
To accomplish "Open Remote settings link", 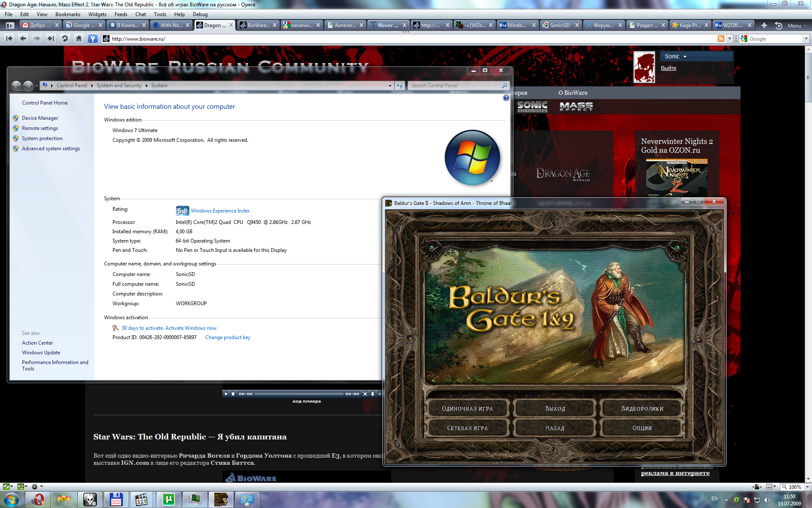I will [x=40, y=128].
